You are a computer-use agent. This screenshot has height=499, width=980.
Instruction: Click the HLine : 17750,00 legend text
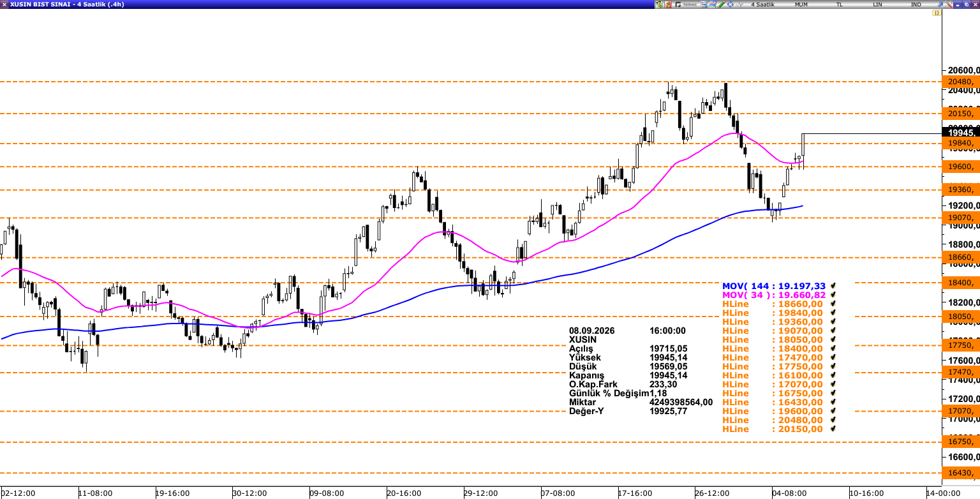click(x=772, y=367)
